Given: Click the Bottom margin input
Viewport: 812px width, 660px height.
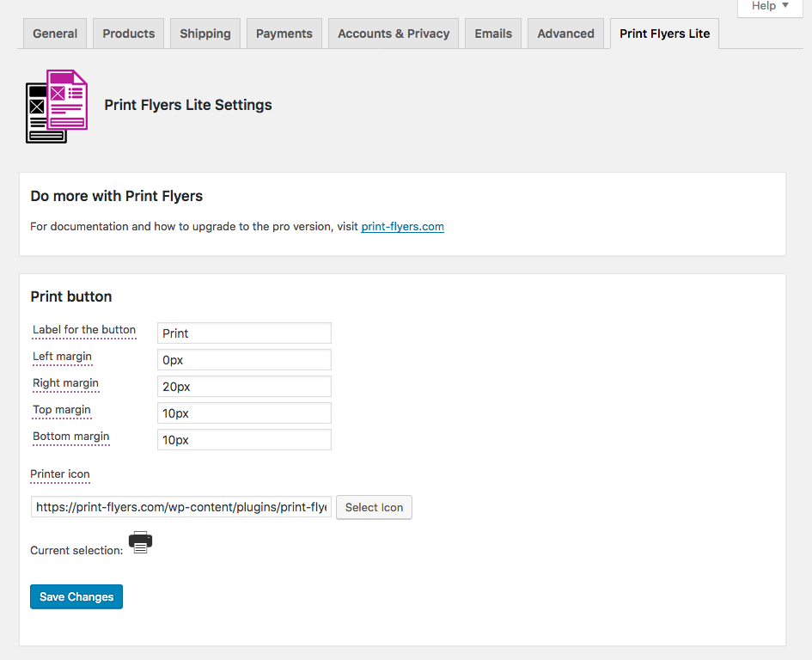Looking at the screenshot, I should pos(244,440).
